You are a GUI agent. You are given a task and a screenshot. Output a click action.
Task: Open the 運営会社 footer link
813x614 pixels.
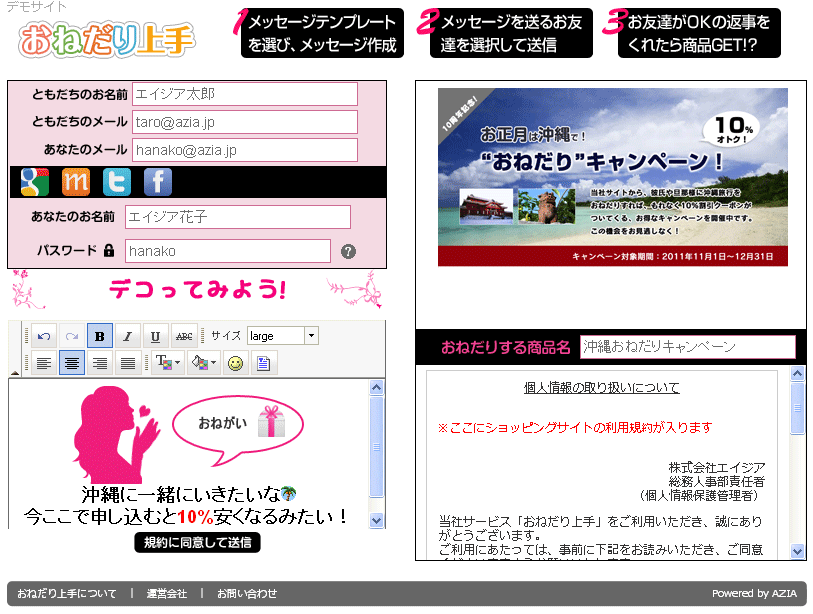[x=166, y=594]
